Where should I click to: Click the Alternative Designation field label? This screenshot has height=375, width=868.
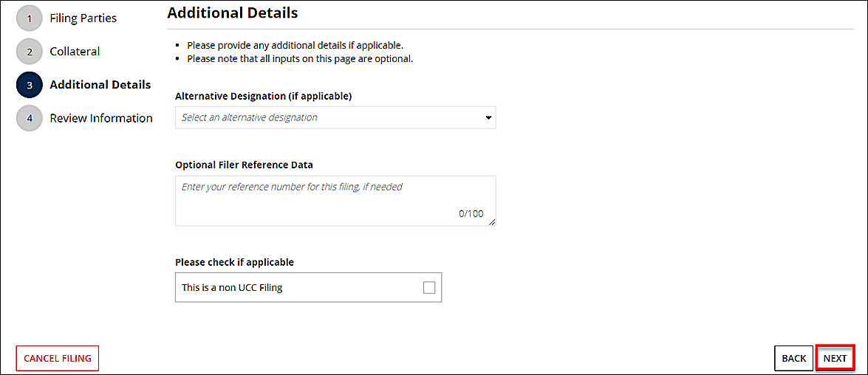(263, 96)
